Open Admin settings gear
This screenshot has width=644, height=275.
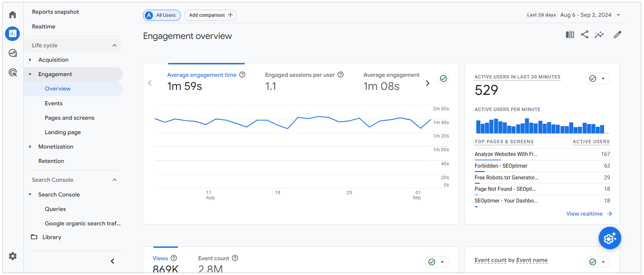click(12, 256)
